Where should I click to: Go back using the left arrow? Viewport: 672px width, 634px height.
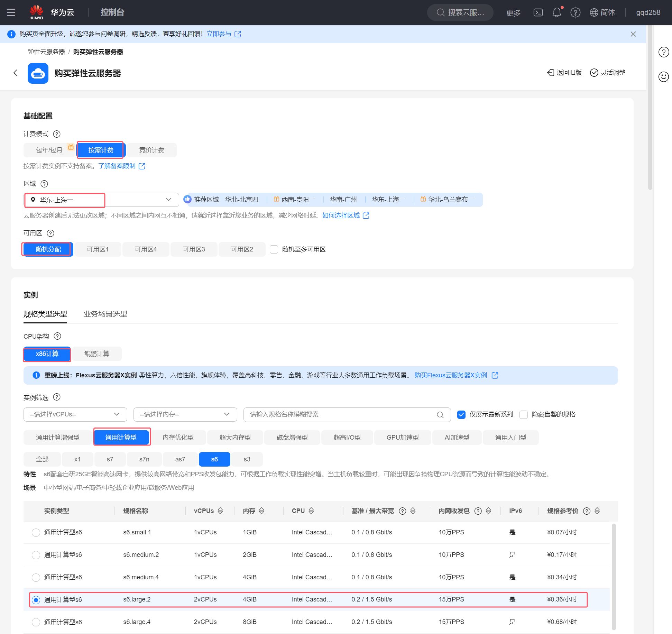coord(15,73)
